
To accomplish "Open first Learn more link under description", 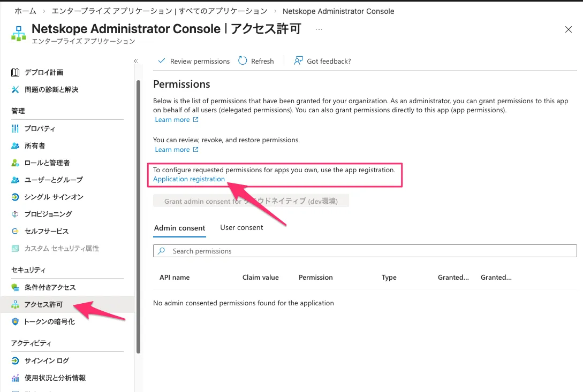I will [x=172, y=120].
